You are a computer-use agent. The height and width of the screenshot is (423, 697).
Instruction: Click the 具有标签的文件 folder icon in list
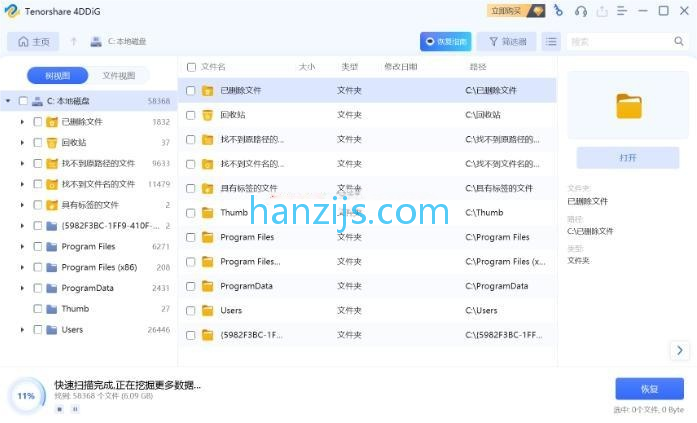[208, 188]
